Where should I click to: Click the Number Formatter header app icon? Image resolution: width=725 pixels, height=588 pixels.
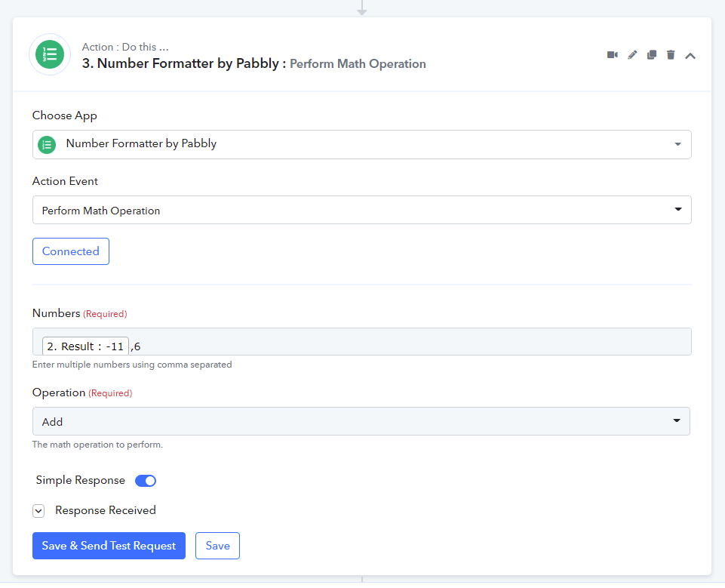[50, 54]
